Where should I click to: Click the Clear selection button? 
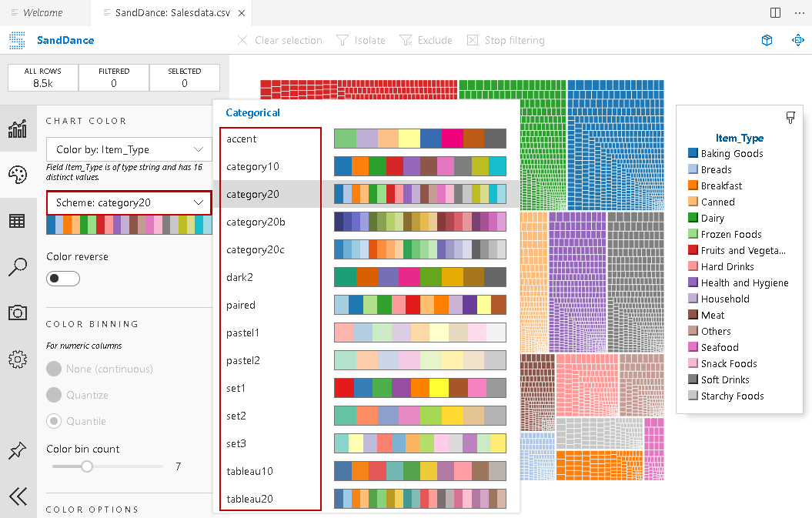coord(279,40)
